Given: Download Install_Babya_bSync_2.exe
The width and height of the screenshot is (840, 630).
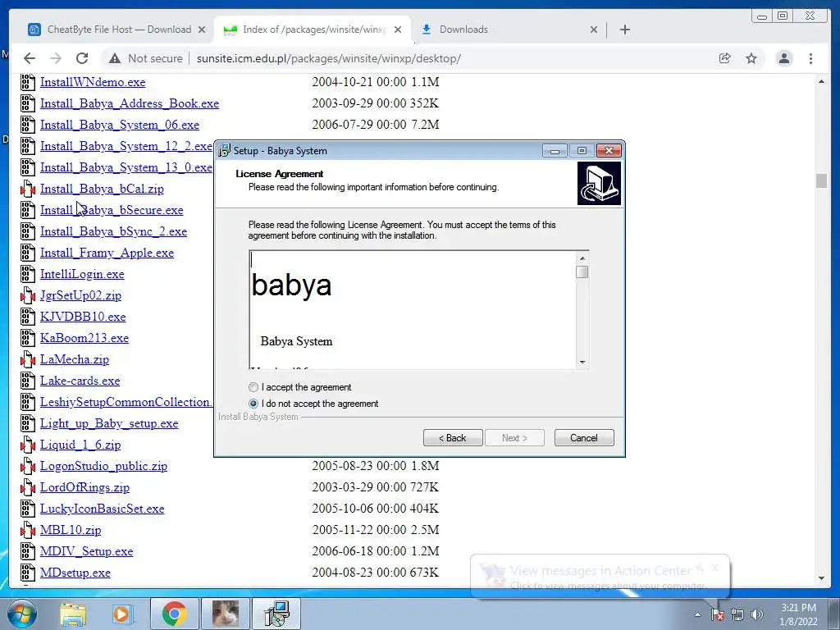Looking at the screenshot, I should click(x=113, y=231).
